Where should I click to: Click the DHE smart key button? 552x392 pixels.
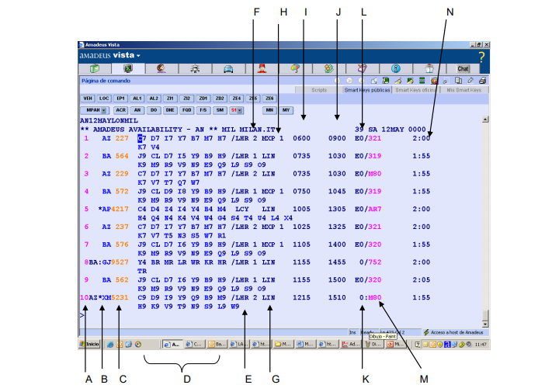point(170,110)
